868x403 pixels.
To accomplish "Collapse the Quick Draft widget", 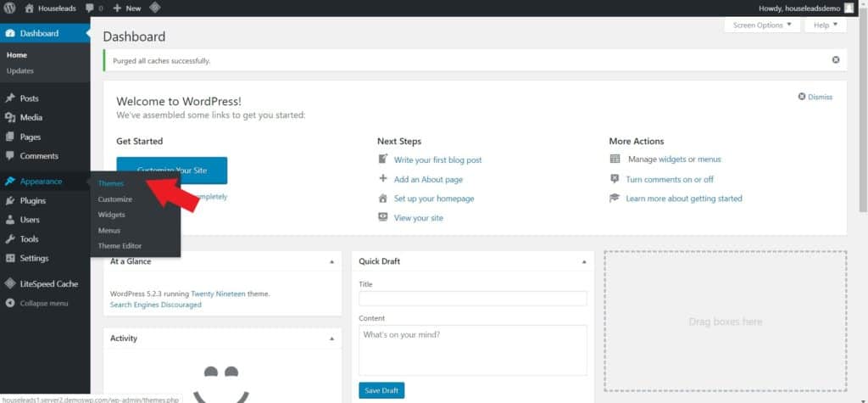I will click(x=584, y=261).
